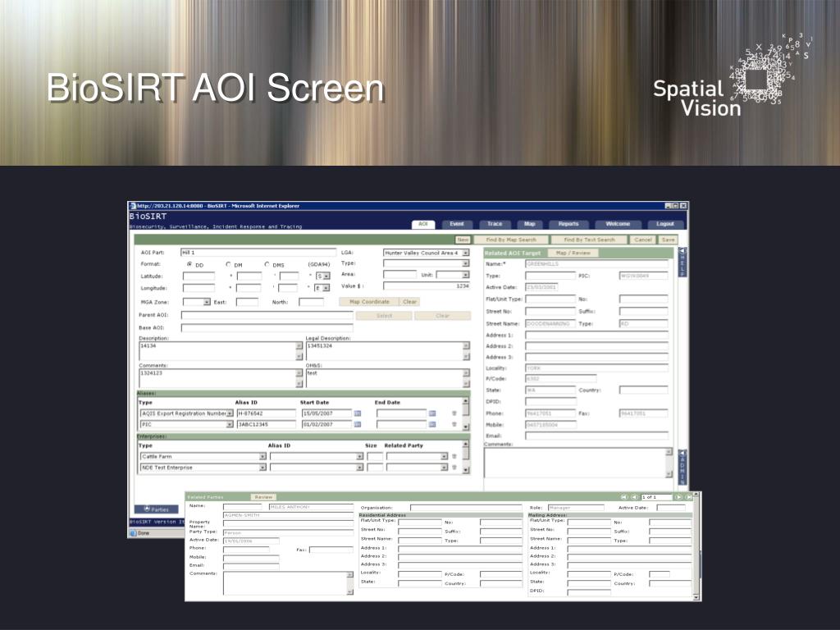The width and height of the screenshot is (840, 630).
Task: Click the Internet Explorer page icon in title bar
Action: [x=133, y=206]
